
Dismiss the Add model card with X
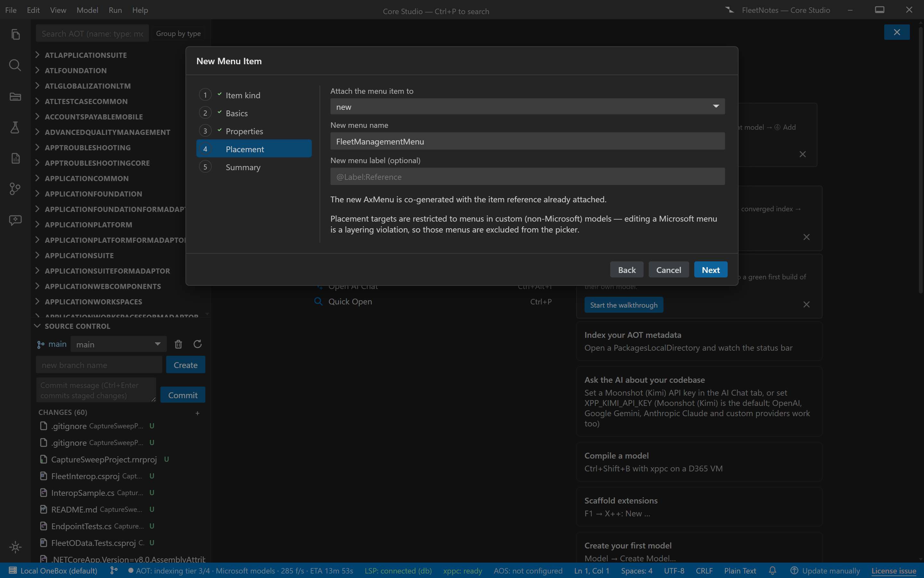[802, 154]
